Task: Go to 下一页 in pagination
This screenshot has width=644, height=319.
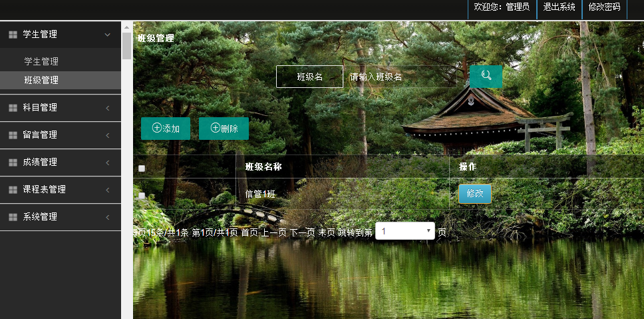Action: pos(302,232)
